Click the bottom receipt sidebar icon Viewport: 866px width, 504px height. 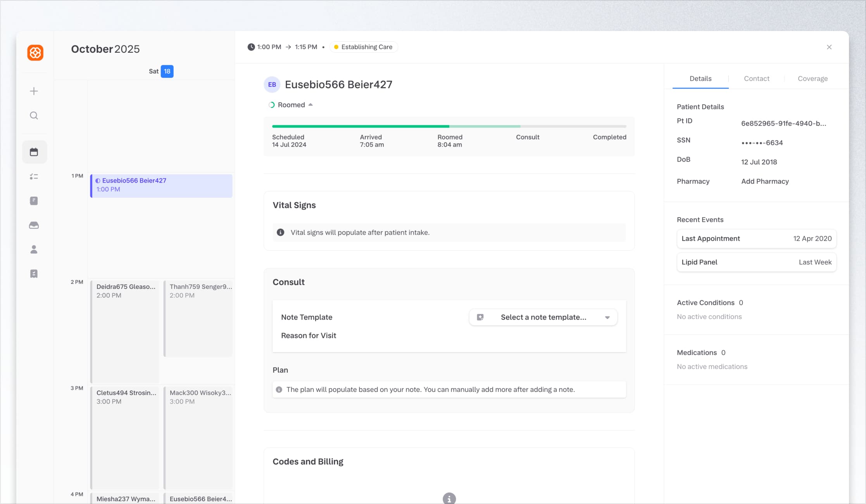pyautogui.click(x=34, y=274)
